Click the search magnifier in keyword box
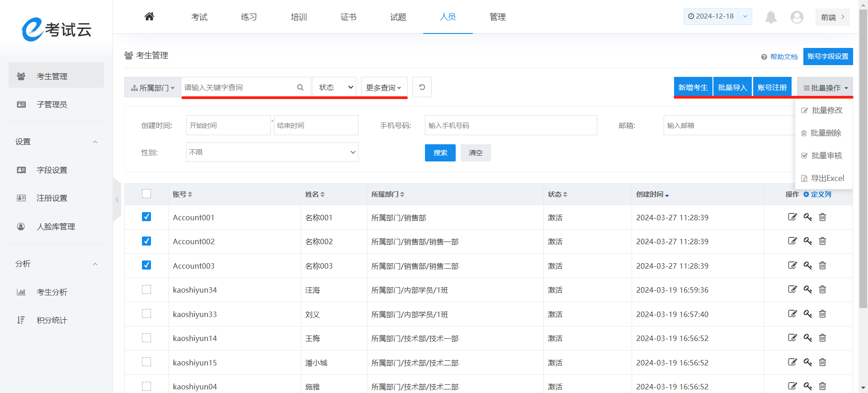 click(x=300, y=87)
